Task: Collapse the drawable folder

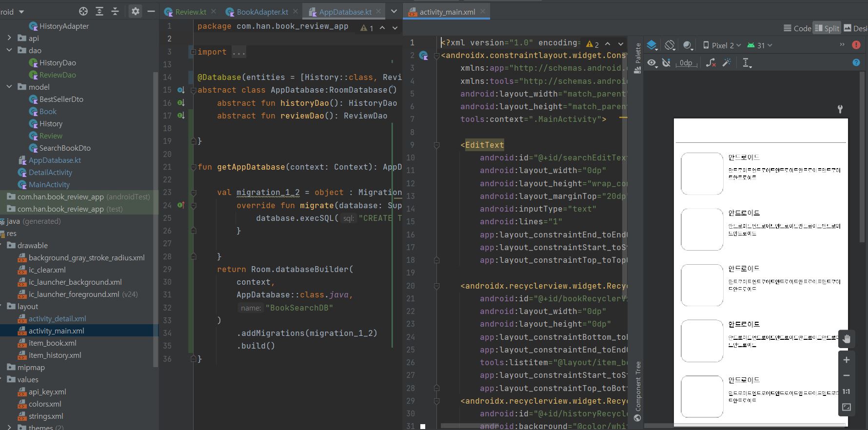Action: click(x=2, y=245)
